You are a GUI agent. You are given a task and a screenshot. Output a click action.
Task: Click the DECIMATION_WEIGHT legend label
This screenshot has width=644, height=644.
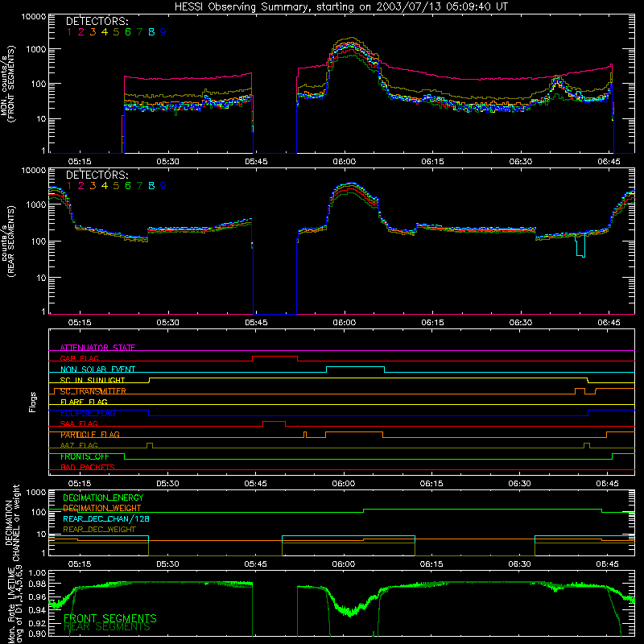[x=102, y=509]
